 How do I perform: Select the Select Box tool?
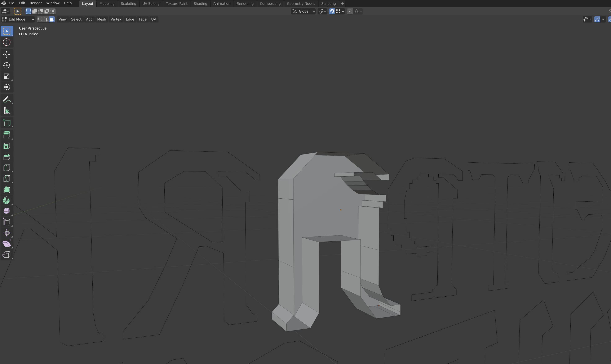pos(7,31)
